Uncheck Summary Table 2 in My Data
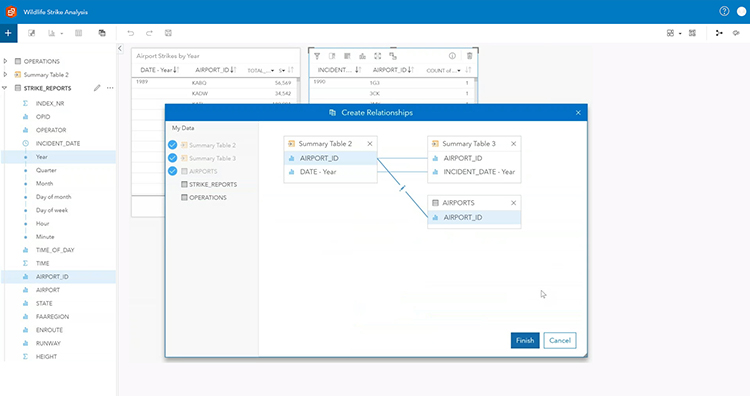Screen dimensions: 750x396 [173, 145]
